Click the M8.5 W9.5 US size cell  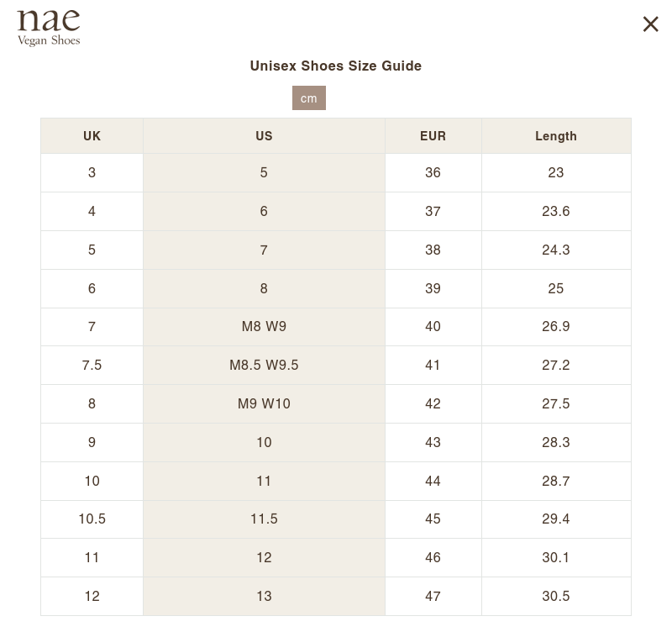point(264,365)
